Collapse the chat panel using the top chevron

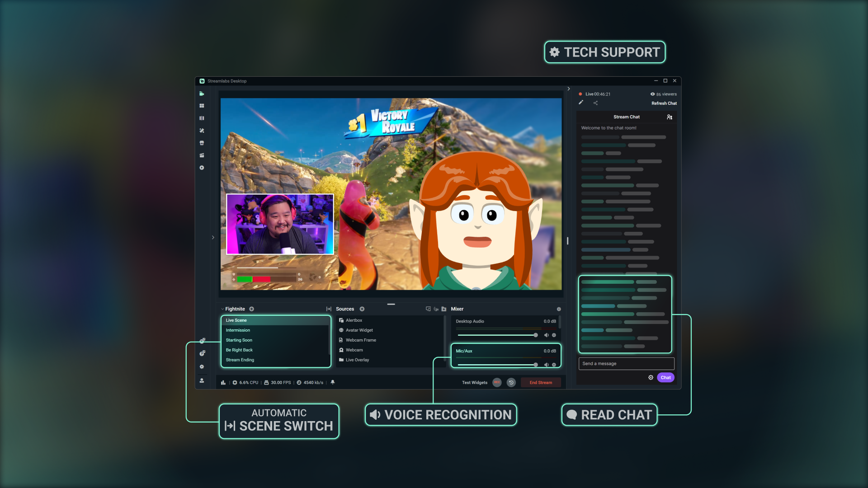(568, 89)
